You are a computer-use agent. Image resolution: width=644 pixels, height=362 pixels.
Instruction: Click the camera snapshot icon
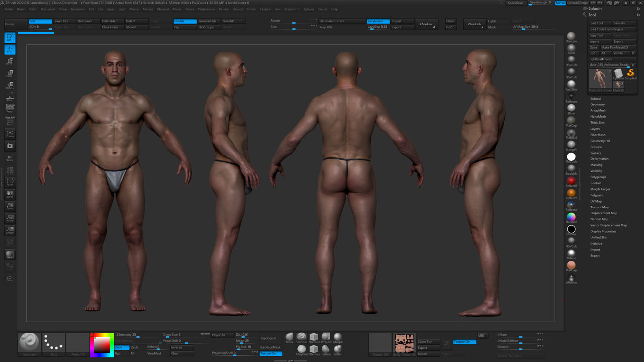point(10,147)
